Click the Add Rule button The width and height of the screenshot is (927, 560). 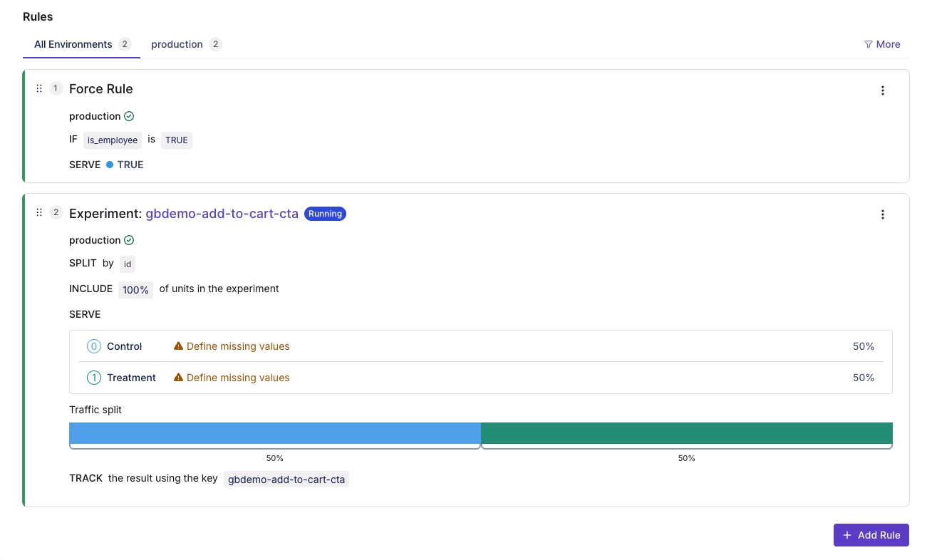tap(871, 535)
